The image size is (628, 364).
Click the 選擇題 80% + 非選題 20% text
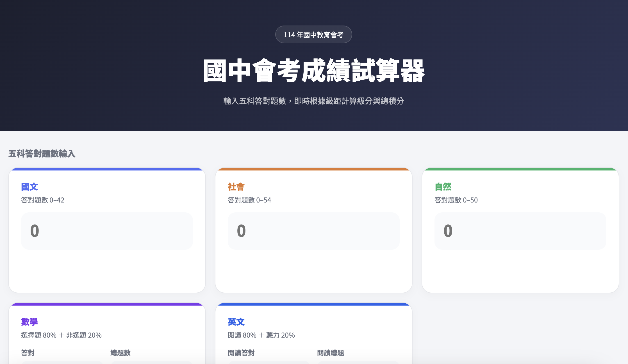tap(61, 335)
